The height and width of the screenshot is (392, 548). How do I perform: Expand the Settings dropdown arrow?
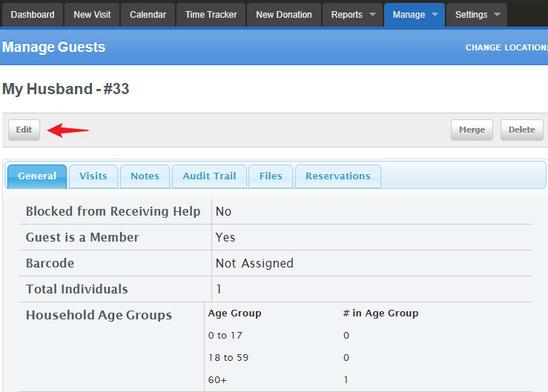(497, 15)
